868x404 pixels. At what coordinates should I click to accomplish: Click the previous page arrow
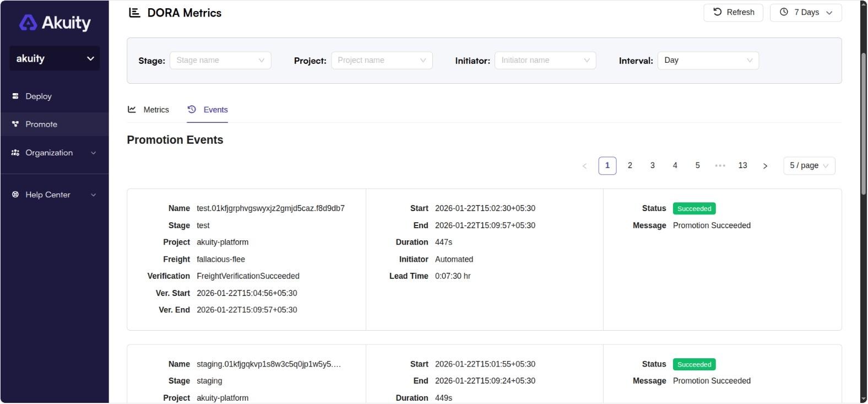point(585,166)
